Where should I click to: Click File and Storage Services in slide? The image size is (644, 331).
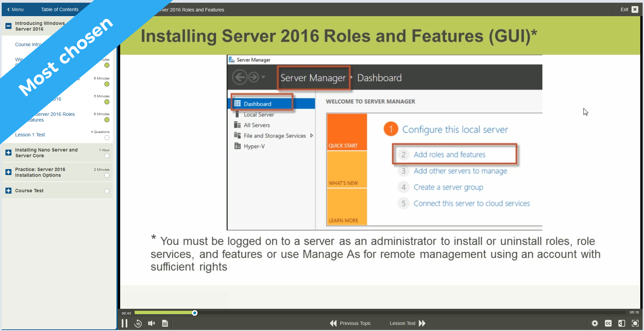point(275,136)
